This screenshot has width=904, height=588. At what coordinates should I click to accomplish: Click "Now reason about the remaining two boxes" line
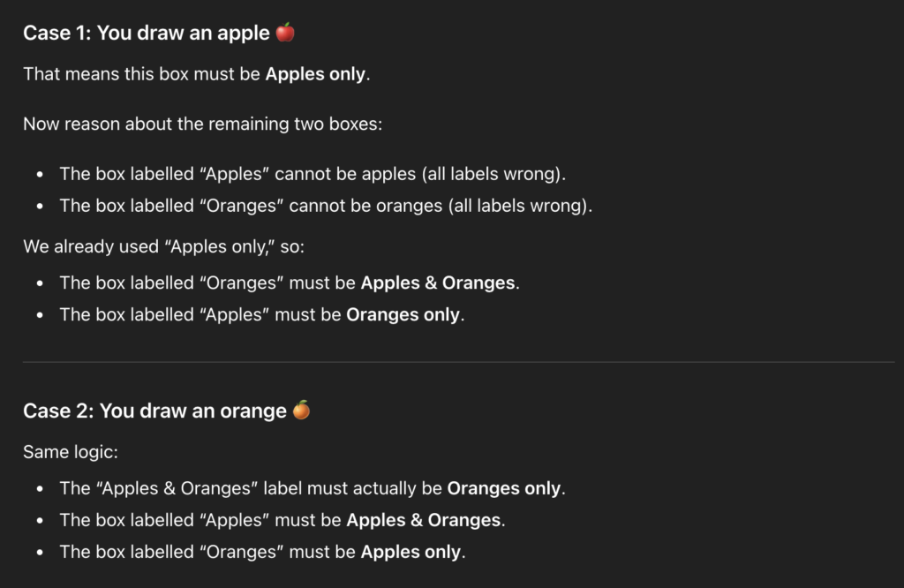pos(203,124)
